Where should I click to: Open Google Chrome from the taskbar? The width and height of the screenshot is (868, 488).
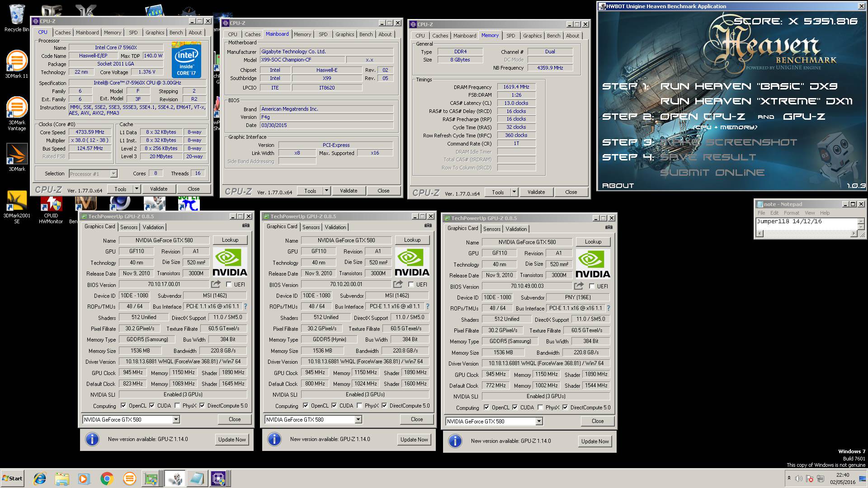107,479
